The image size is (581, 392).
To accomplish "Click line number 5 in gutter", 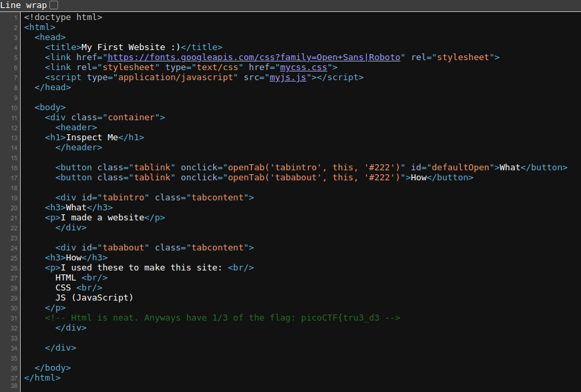I will (15, 58).
